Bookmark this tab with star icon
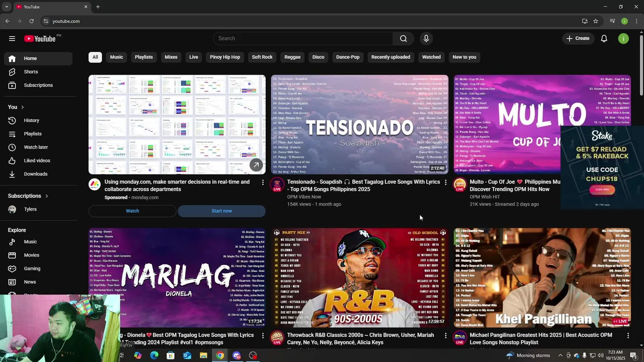The width and height of the screenshot is (644, 362). (596, 21)
